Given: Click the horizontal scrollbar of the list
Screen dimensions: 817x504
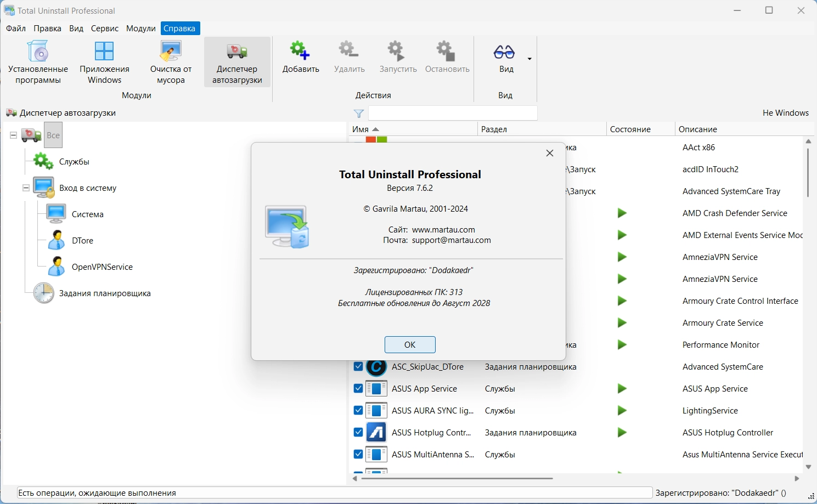Looking at the screenshot, I should tap(457, 479).
